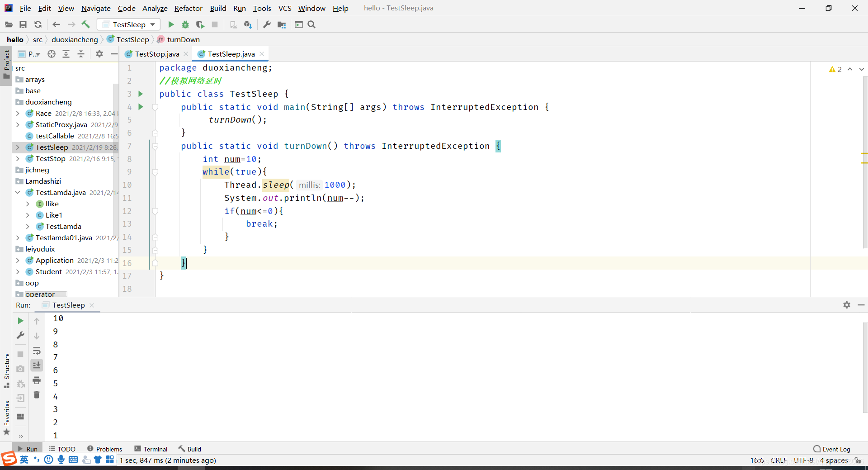Viewport: 868px width, 470px height.
Task: Open the Terminal tool window
Action: click(151, 449)
